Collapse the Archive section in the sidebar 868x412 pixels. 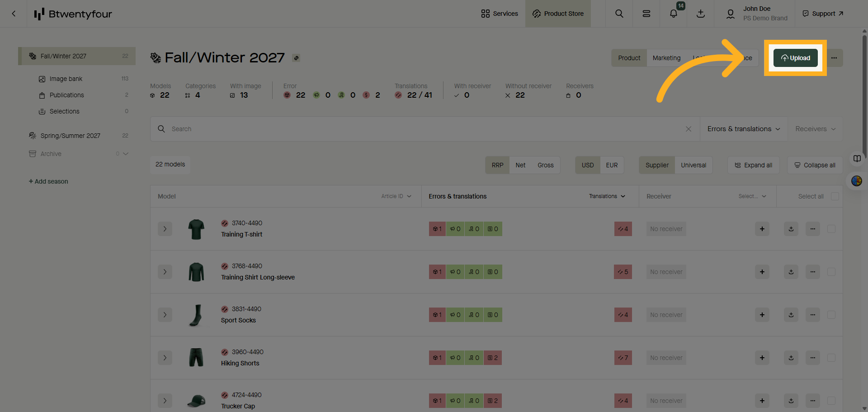126,154
